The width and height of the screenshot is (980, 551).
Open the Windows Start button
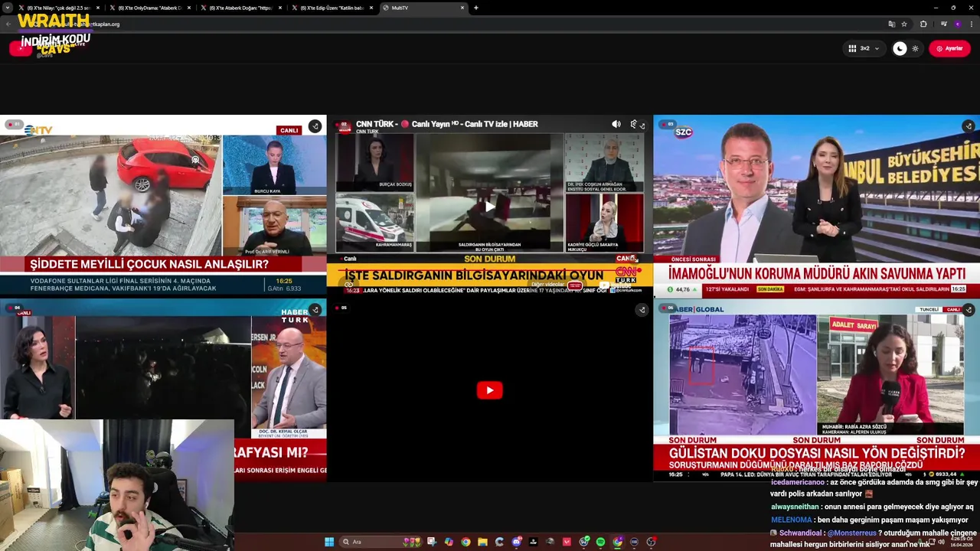click(x=329, y=542)
